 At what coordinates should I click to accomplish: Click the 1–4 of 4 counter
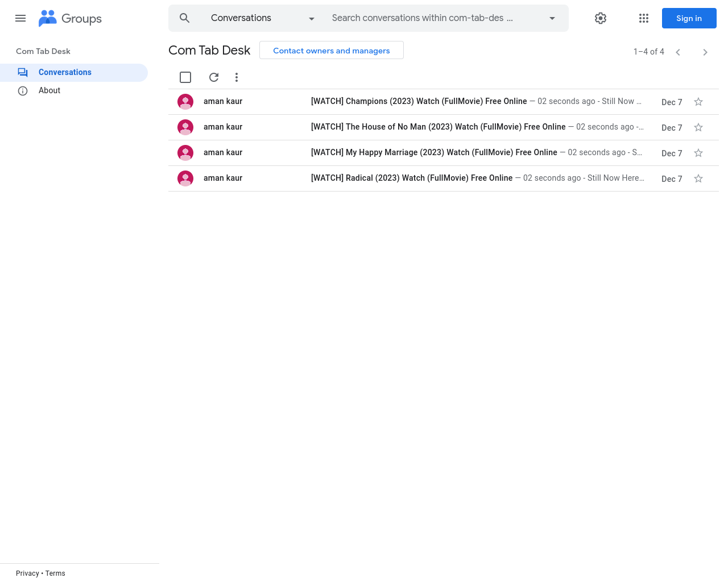[649, 52]
